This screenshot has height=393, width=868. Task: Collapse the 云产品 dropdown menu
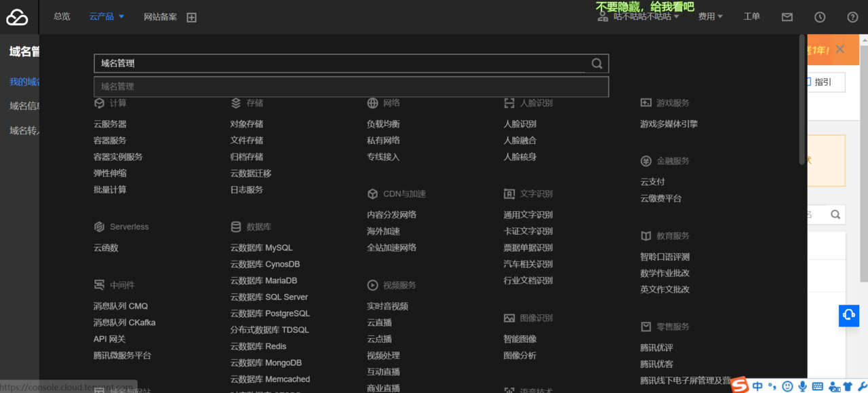(106, 17)
